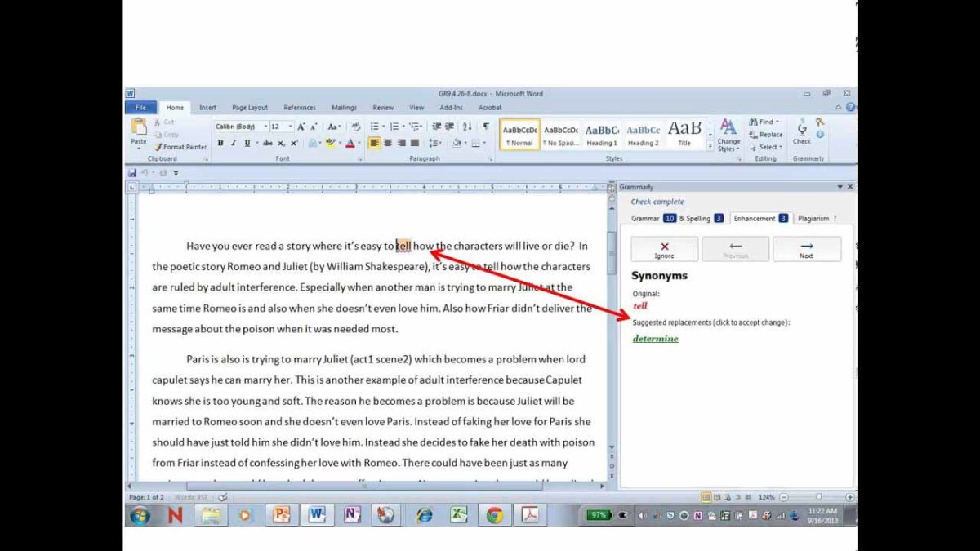Select the Check icon on the Grammarly ribbon
980x551 pixels.
pyautogui.click(x=804, y=133)
